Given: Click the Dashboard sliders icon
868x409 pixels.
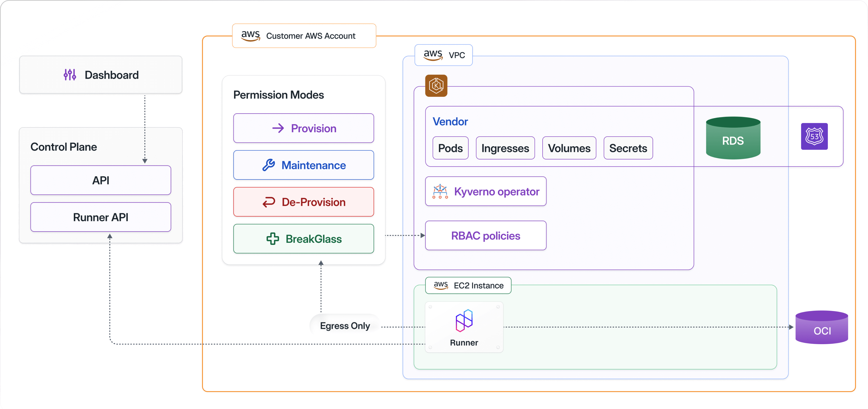Looking at the screenshot, I should [x=70, y=75].
